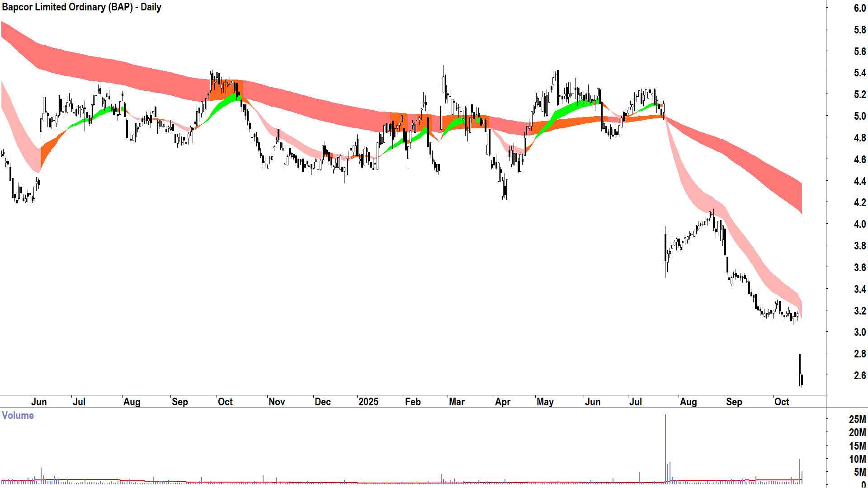
Task: Click the 5M volume scale label
Action: coord(859,472)
